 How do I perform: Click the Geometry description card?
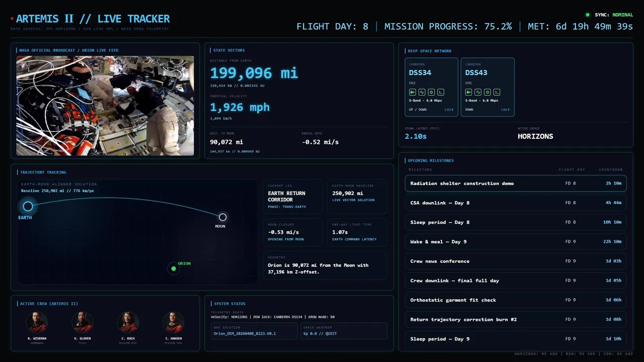325,265
